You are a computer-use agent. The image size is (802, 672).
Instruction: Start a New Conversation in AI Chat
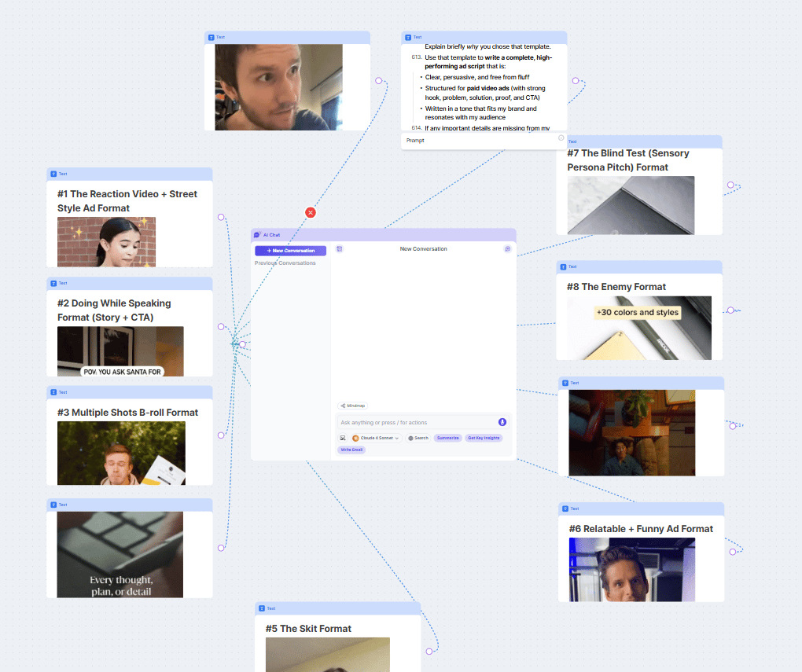(x=290, y=251)
